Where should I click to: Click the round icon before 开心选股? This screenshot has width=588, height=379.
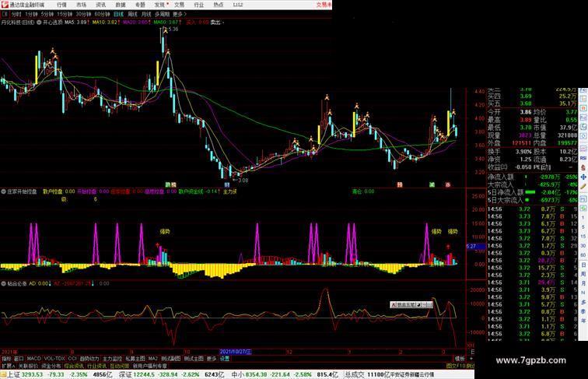pyautogui.click(x=39, y=23)
